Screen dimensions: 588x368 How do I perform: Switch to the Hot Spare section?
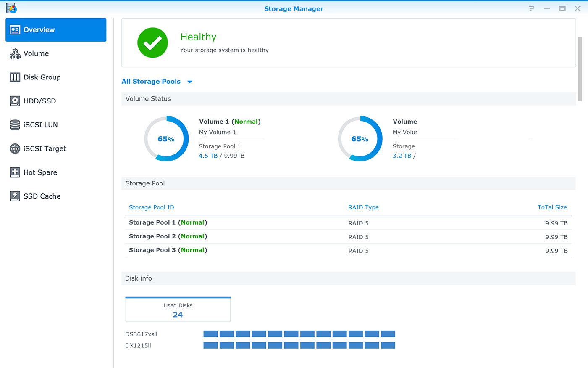15,172
